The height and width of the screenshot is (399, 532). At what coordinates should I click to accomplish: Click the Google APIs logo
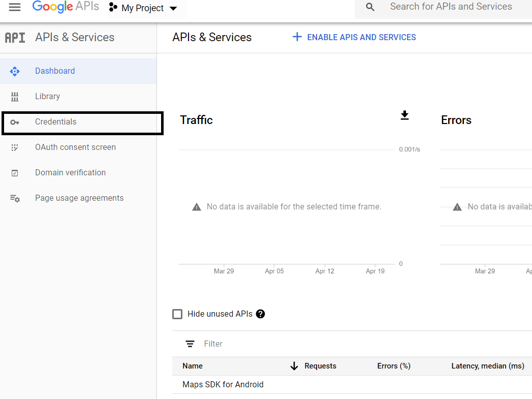tap(66, 7)
